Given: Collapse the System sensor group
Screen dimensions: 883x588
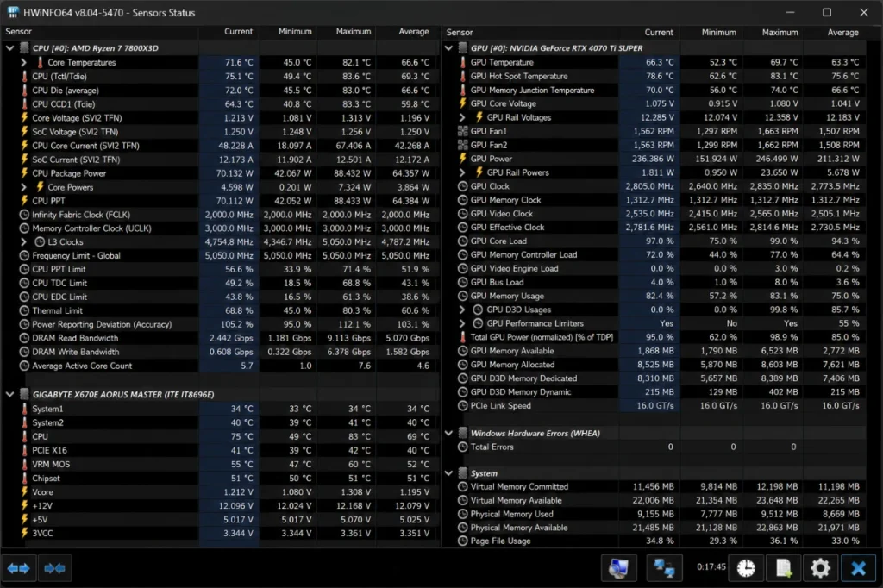Looking at the screenshot, I should (x=448, y=473).
